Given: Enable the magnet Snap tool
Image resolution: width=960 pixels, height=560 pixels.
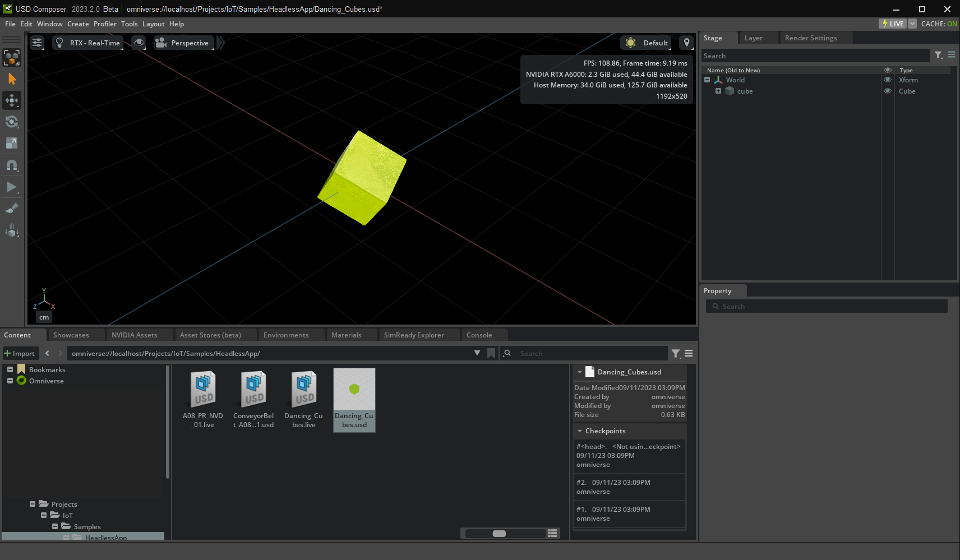Looking at the screenshot, I should [x=12, y=165].
